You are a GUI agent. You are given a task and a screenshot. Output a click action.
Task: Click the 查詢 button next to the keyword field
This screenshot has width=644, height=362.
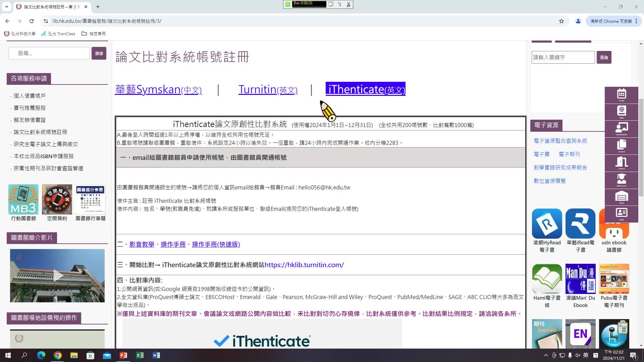click(x=604, y=57)
